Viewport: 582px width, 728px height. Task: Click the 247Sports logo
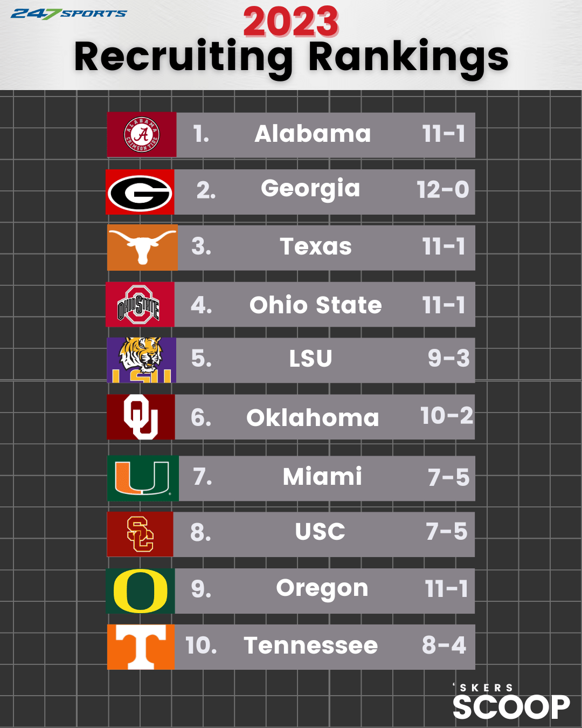click(x=68, y=13)
